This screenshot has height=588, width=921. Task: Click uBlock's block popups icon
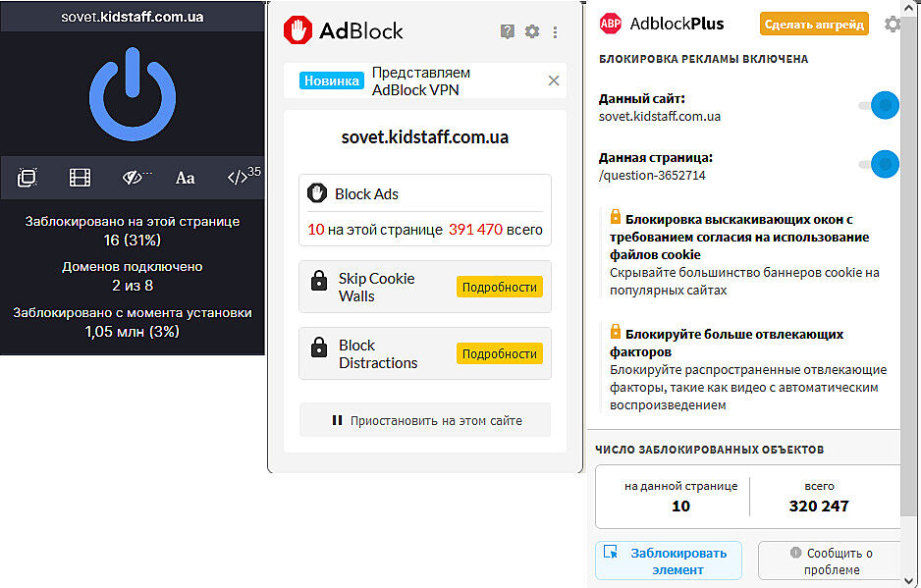pos(27,178)
